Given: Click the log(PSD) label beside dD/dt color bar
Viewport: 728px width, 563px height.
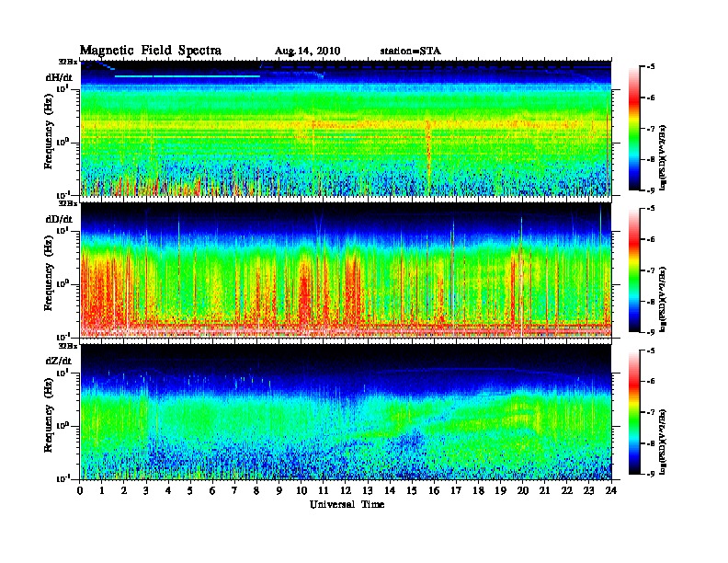Looking at the screenshot, I should (x=663, y=299).
